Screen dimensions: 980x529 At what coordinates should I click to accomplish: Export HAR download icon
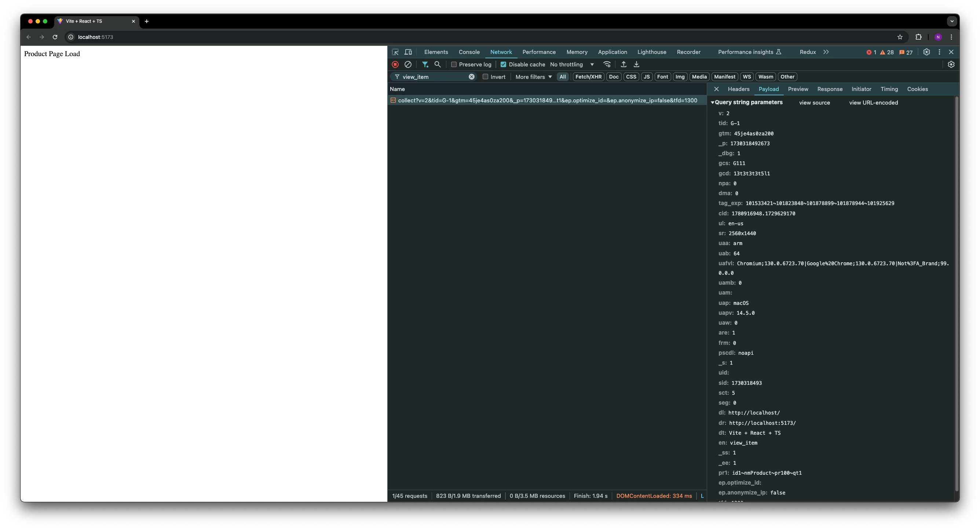click(636, 65)
